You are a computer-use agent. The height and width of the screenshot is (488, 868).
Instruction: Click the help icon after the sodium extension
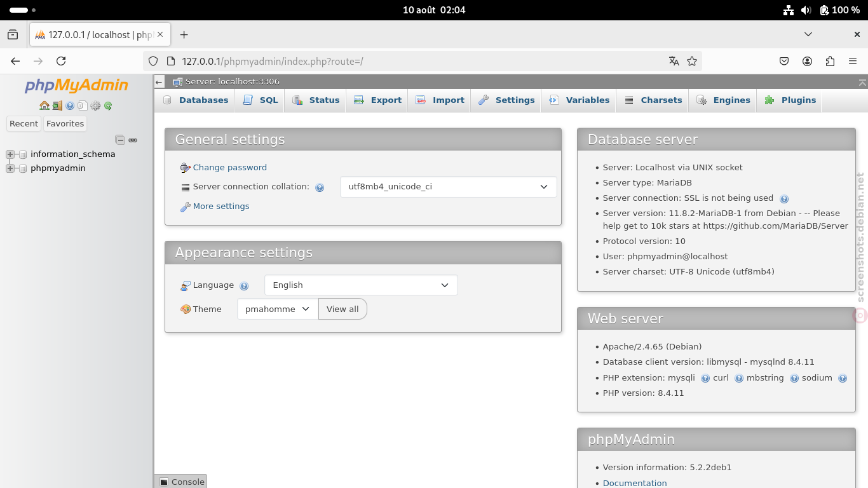(x=843, y=378)
